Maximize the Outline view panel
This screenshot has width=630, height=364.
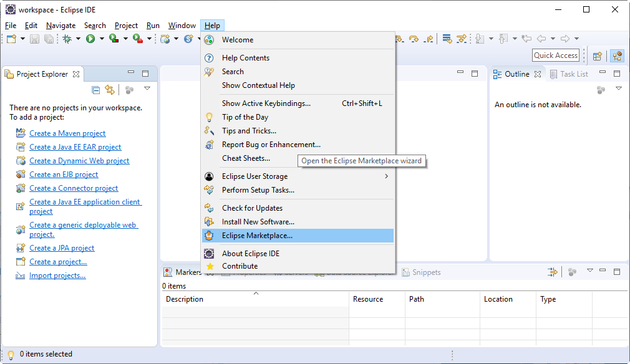(617, 74)
